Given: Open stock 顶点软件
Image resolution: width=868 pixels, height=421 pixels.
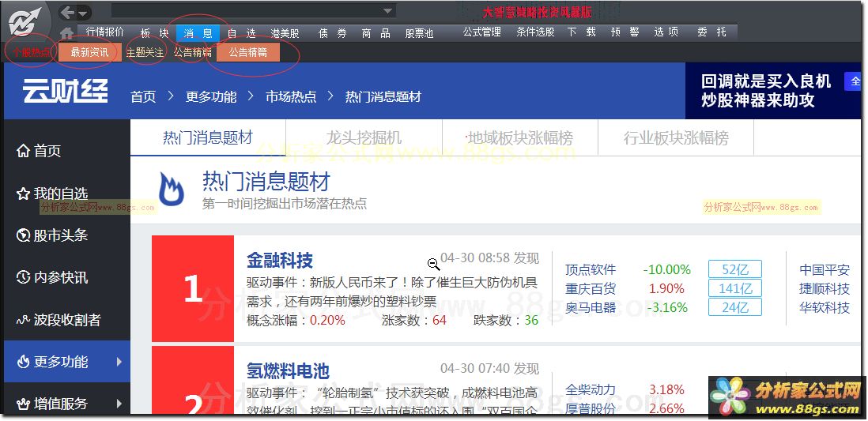Looking at the screenshot, I should pyautogui.click(x=590, y=270).
